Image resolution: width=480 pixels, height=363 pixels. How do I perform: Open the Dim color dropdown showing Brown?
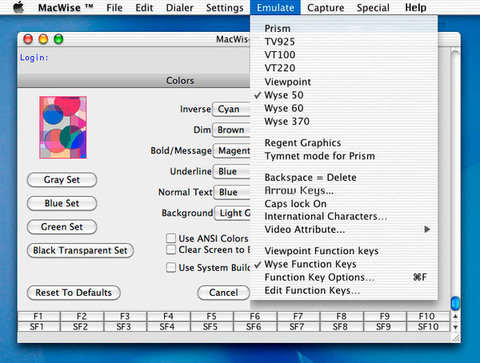231,130
